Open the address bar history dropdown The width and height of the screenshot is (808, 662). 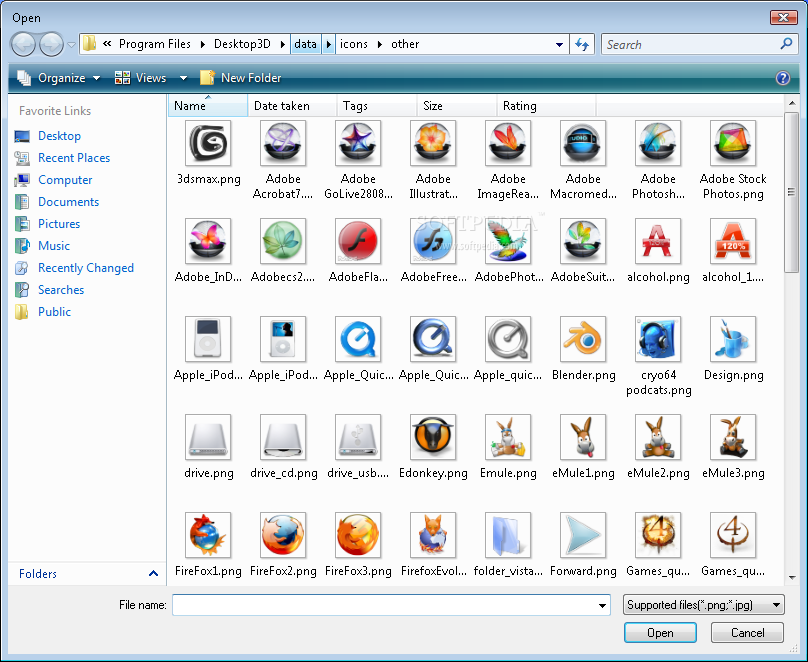coord(559,45)
